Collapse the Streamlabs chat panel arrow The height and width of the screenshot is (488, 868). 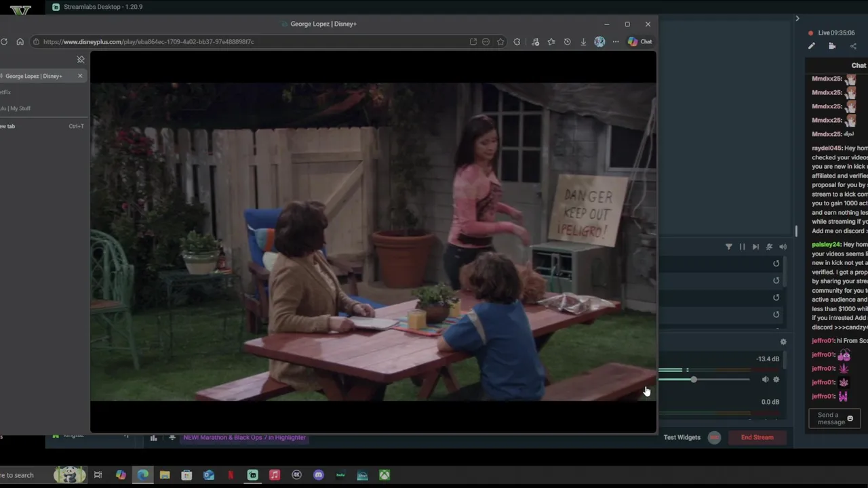click(797, 18)
